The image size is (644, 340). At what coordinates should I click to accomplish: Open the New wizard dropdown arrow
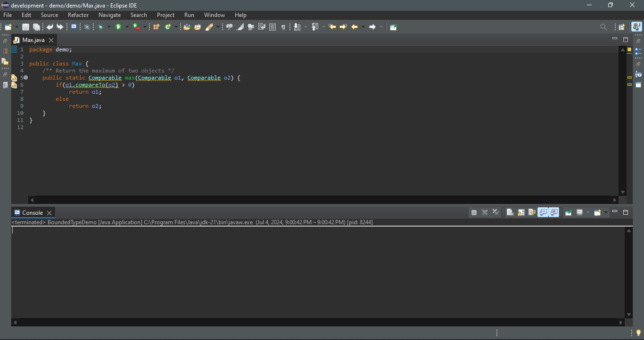point(17,27)
